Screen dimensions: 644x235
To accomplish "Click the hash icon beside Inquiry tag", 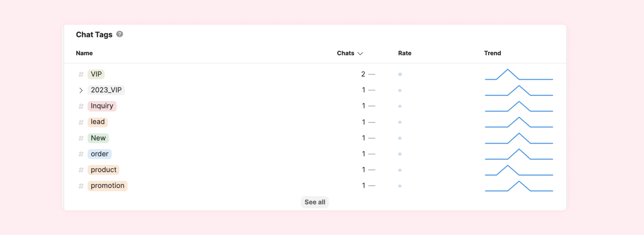I will pos(81,106).
